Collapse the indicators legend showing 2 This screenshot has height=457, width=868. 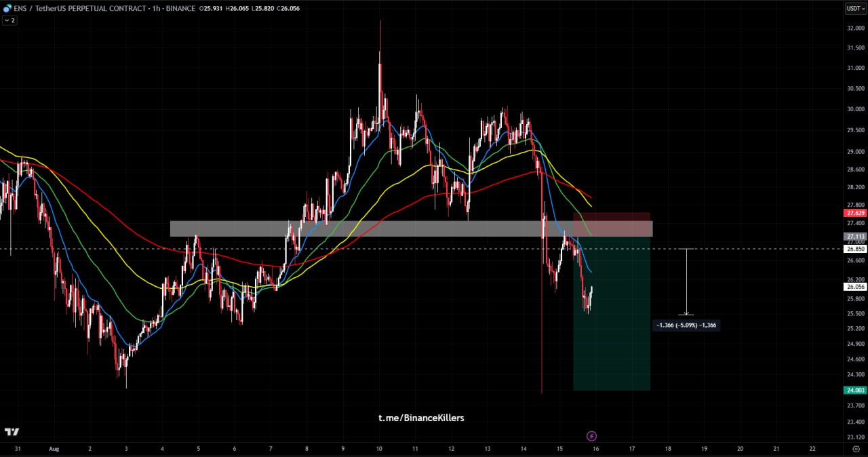click(x=9, y=20)
